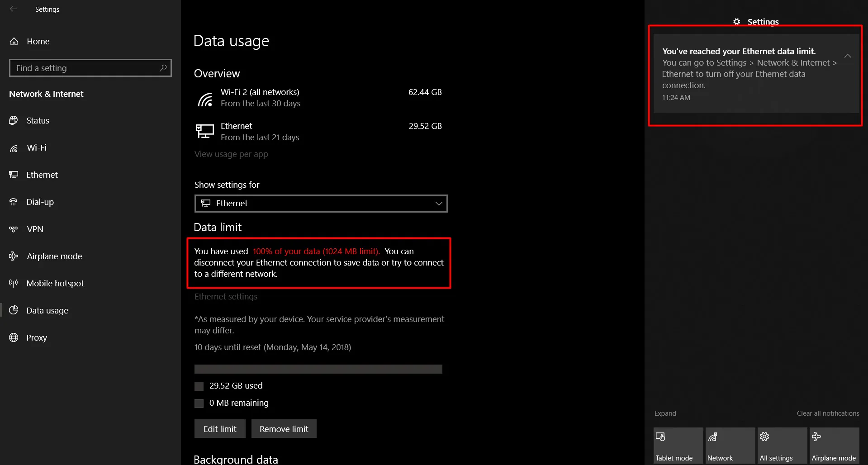Click the search magnifier icon
Image resolution: width=868 pixels, height=465 pixels.
(x=163, y=68)
